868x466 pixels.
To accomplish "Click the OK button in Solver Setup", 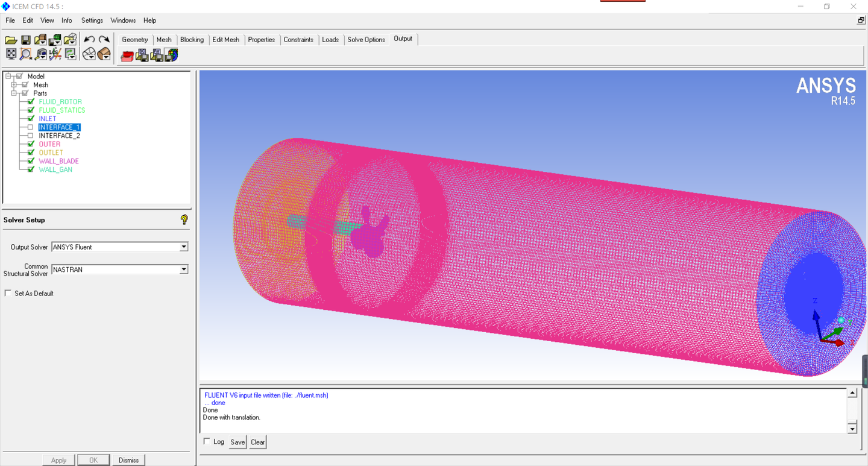I will point(93,460).
